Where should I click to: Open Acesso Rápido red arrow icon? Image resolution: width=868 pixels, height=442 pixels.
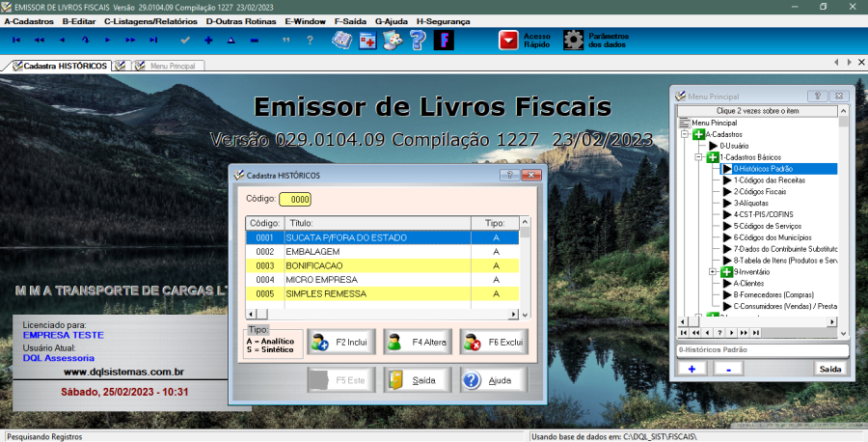pyautogui.click(x=508, y=41)
